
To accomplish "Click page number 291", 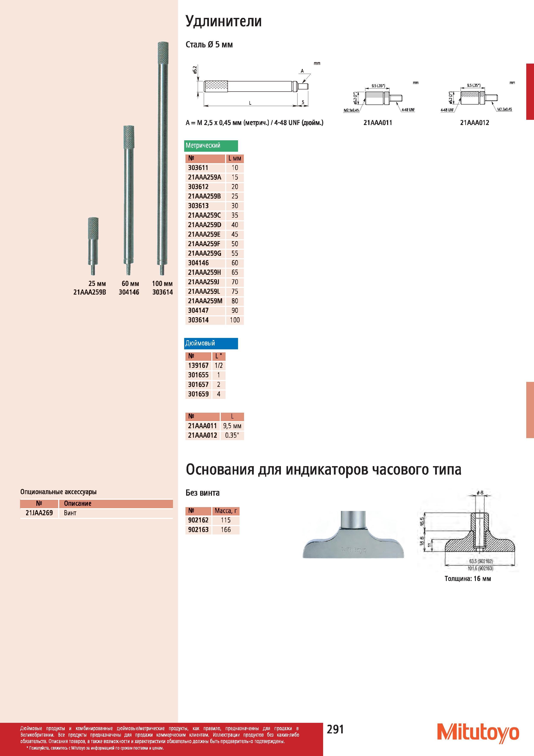I will [335, 730].
